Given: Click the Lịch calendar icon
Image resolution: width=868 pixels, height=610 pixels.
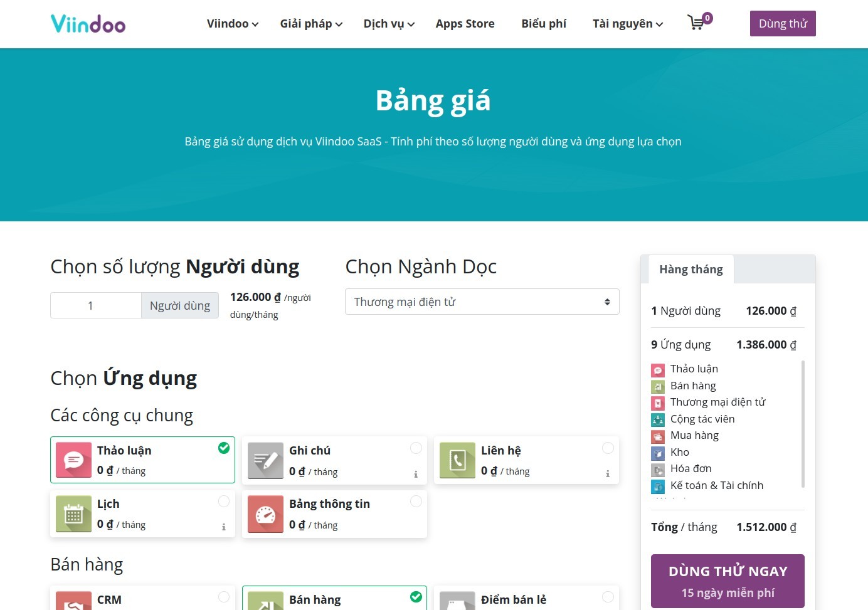Looking at the screenshot, I should pyautogui.click(x=73, y=514).
